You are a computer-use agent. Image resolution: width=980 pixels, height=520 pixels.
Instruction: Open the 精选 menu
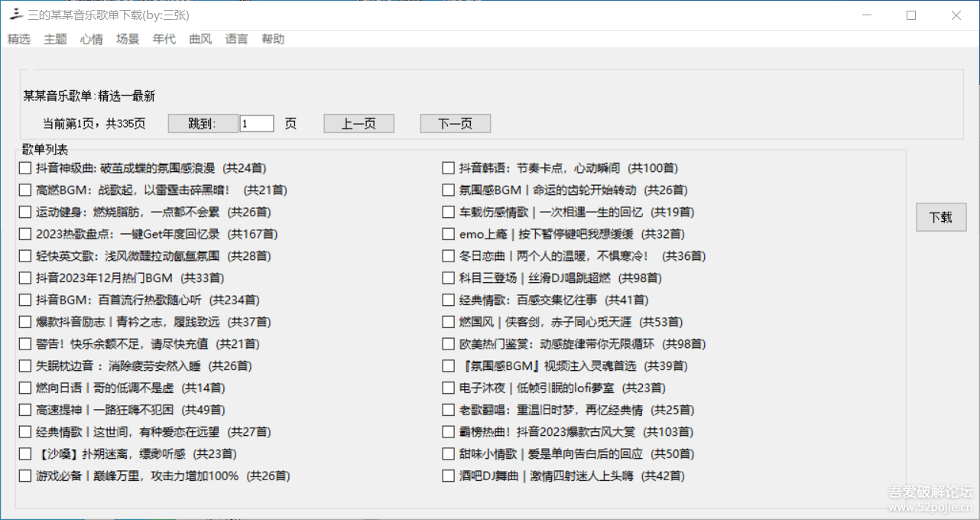[19, 39]
